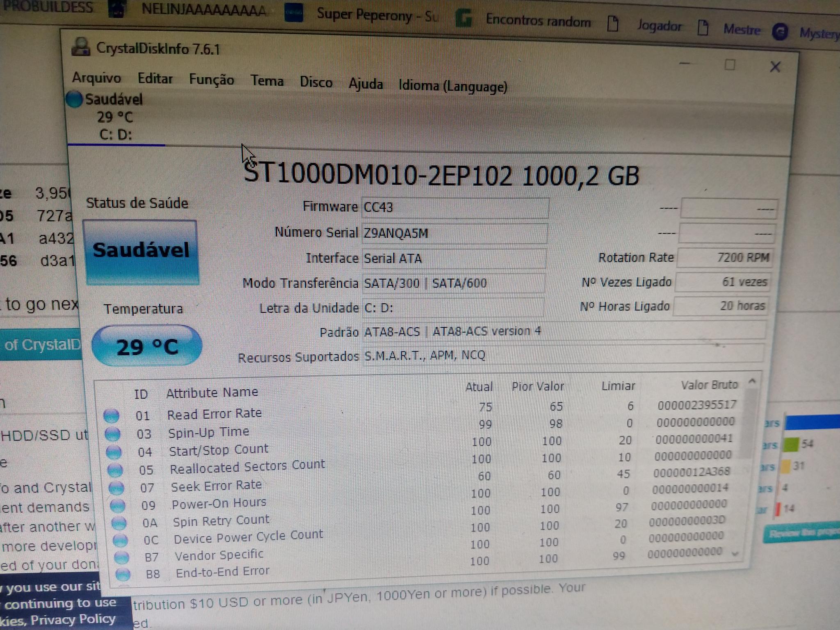Screen dimensions: 840x630
Task: Click the Valor Bruto column header
Action: tap(709, 385)
